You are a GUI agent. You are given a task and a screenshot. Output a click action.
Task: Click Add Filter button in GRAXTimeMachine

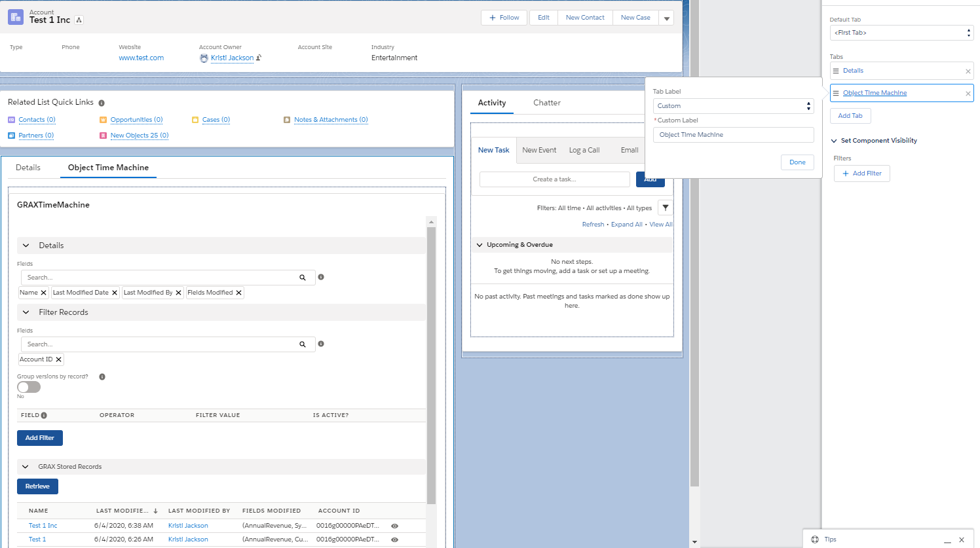click(40, 438)
